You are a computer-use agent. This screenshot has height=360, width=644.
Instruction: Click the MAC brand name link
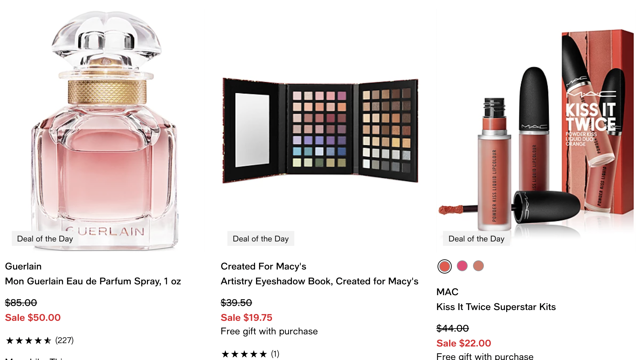pos(447,292)
